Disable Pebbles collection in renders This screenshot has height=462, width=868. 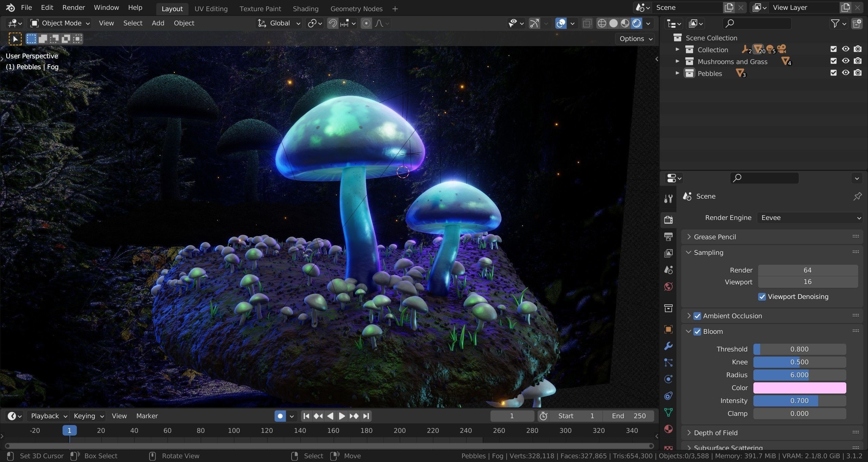point(857,73)
